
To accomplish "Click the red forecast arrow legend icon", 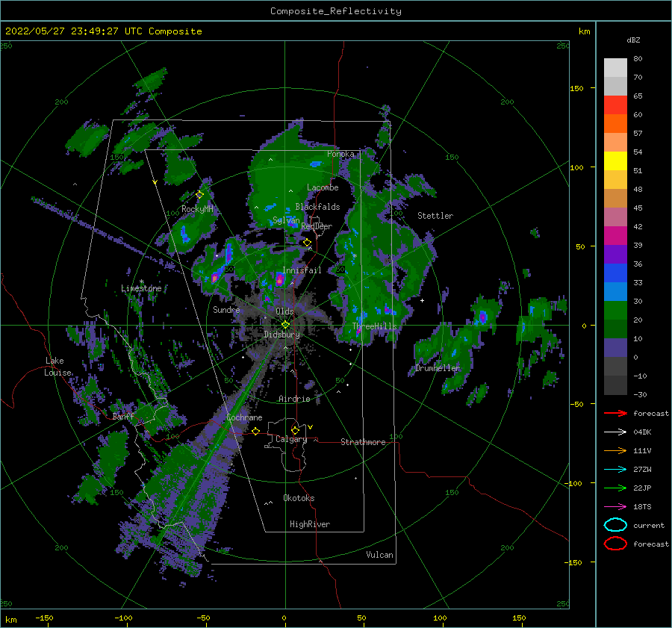I will 615,413.
